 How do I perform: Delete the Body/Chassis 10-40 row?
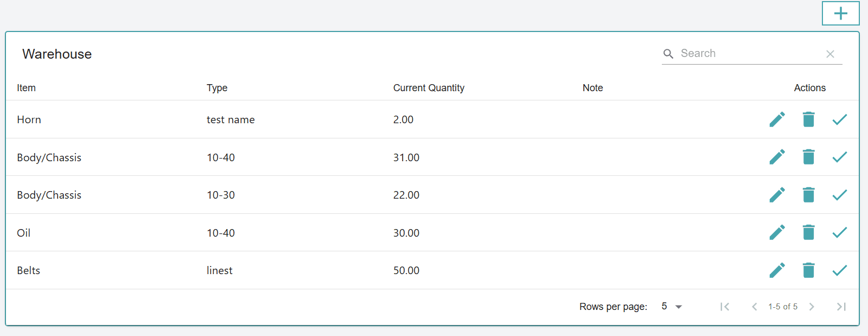[808, 157]
